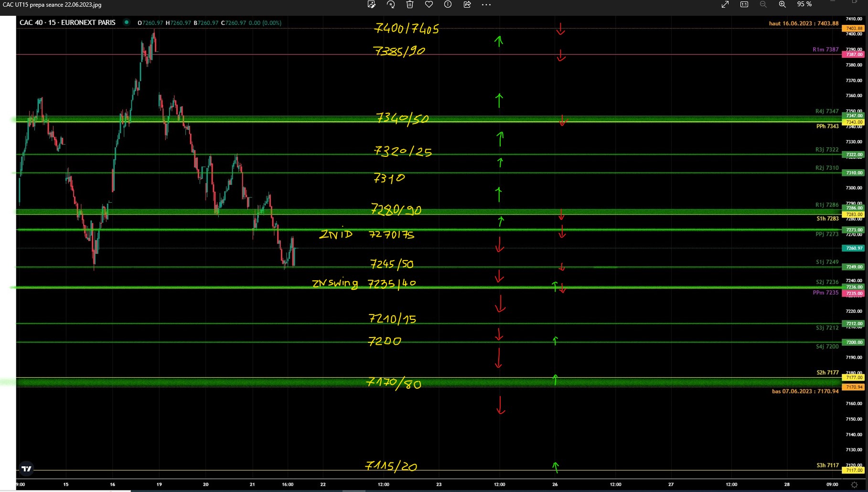Click the chart settings gear in the corner
Image resolution: width=868 pixels, height=492 pixels.
855,484
